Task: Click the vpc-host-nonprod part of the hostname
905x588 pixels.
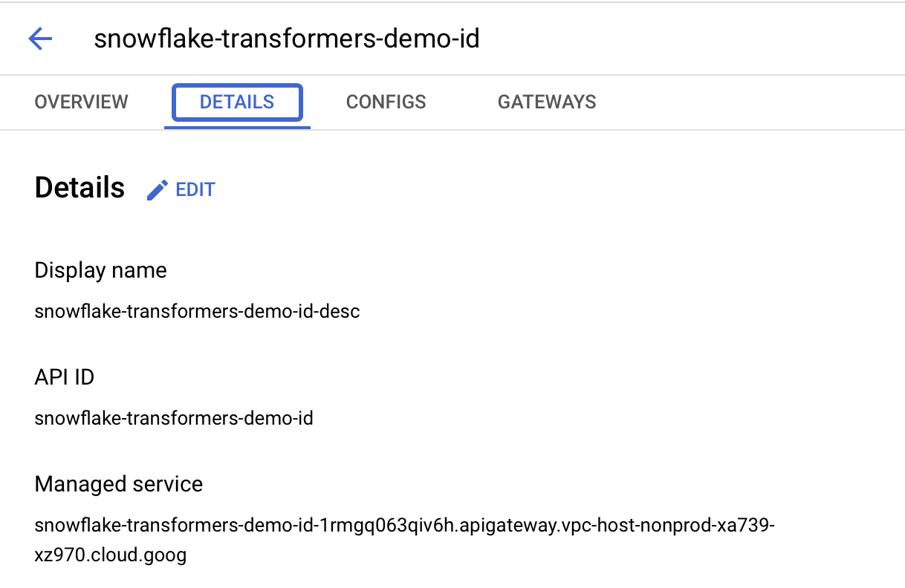Action: click(x=620, y=526)
